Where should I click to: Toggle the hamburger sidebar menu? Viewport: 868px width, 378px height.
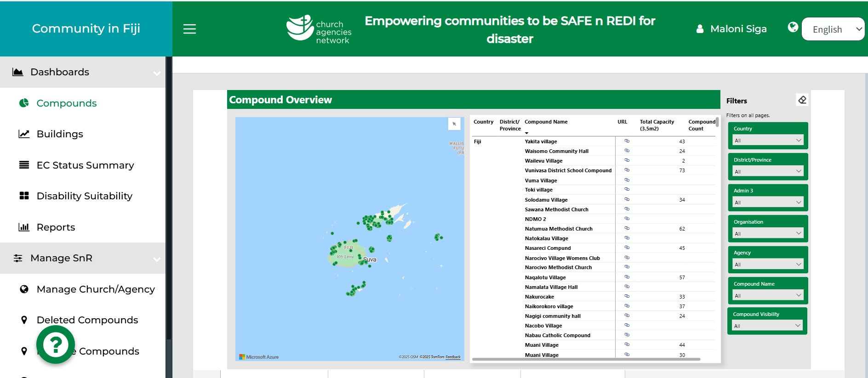pyautogui.click(x=189, y=29)
